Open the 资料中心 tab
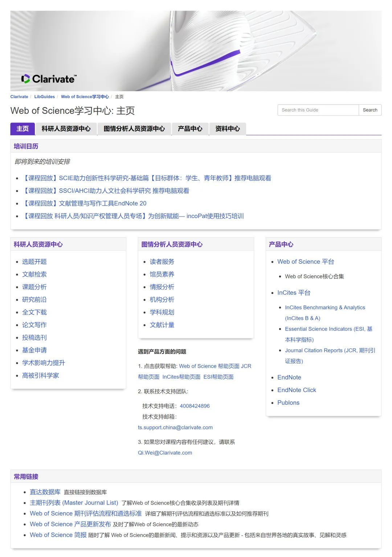392x557 pixels. (x=228, y=129)
